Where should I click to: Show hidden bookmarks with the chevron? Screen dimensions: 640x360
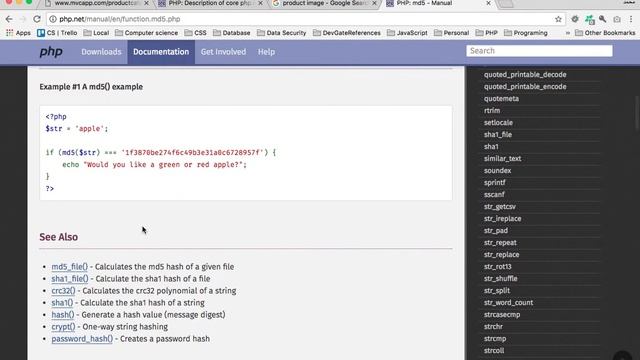[x=567, y=33]
